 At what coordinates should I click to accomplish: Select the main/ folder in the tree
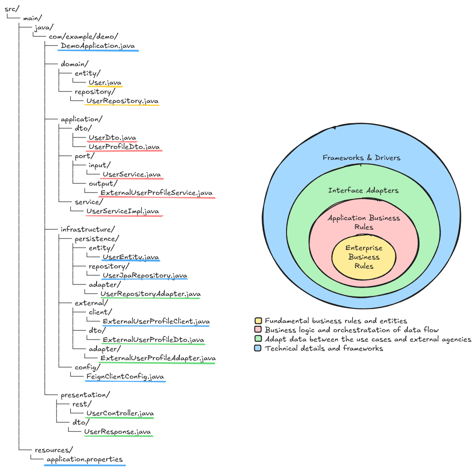pos(33,18)
